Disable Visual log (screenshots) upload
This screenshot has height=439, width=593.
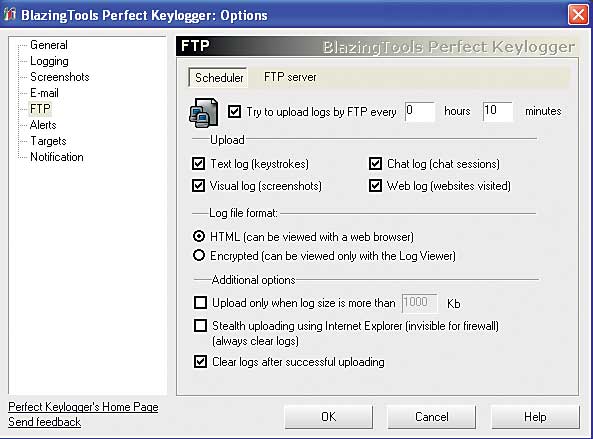[x=199, y=186]
